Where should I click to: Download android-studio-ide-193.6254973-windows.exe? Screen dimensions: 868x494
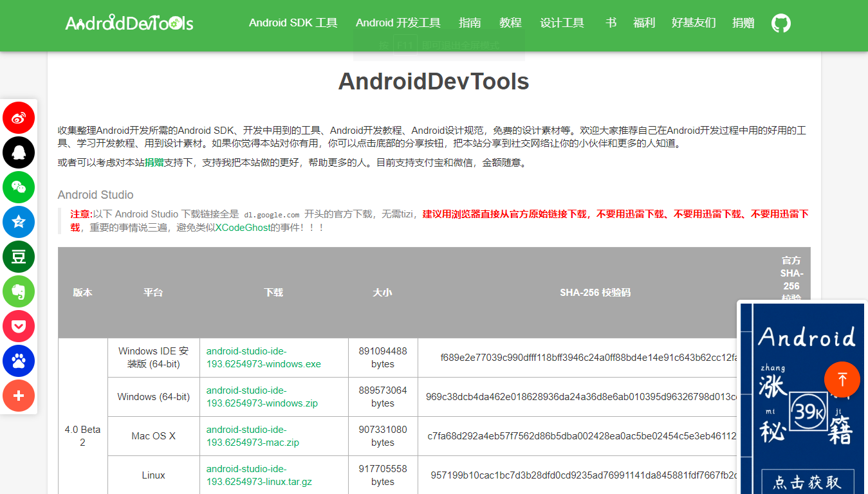point(263,358)
